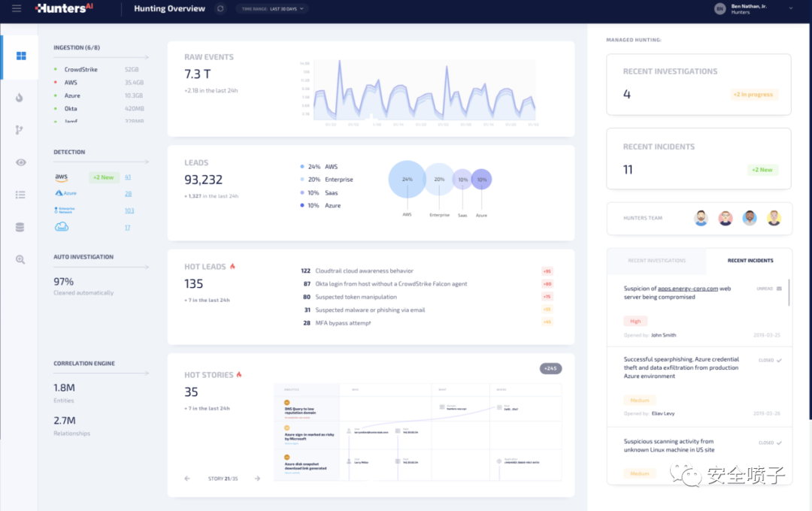Open the eye icon in sidebar
The height and width of the screenshot is (511, 812).
21,162
